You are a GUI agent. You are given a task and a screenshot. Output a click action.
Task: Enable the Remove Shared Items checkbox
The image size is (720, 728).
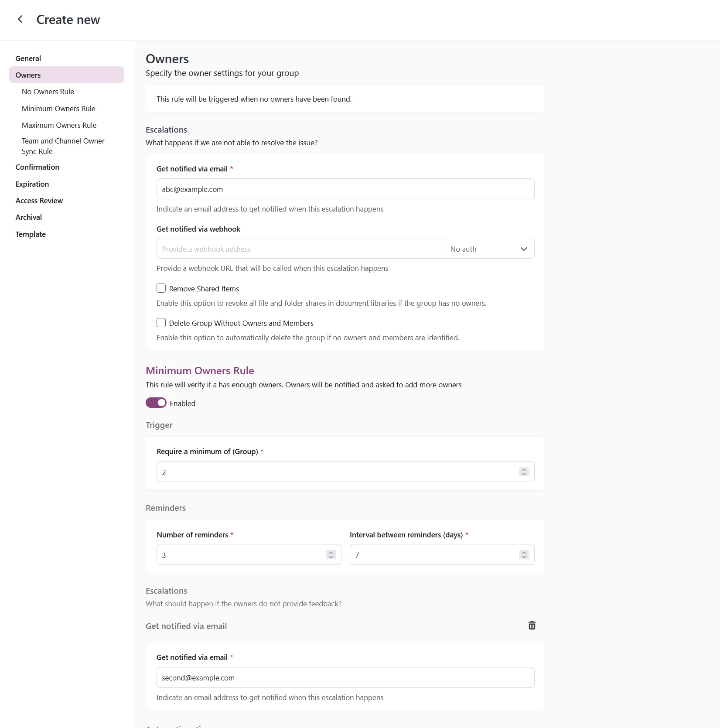(161, 288)
